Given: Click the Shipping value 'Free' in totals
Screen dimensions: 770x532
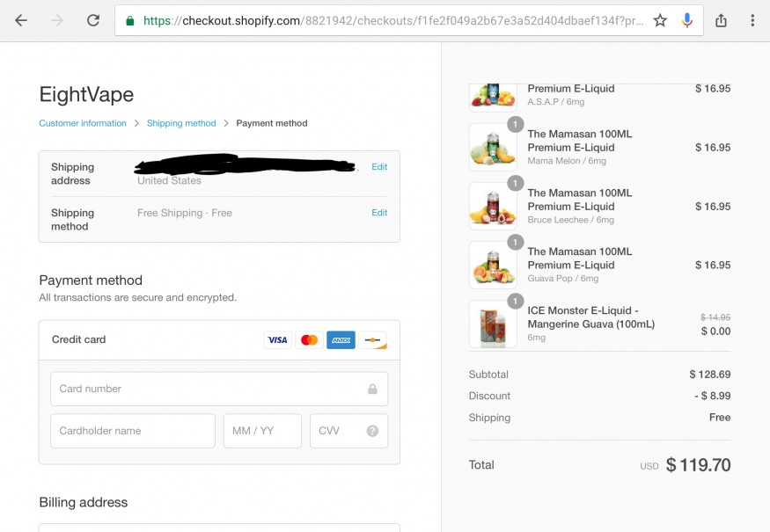Looking at the screenshot, I should [x=720, y=417].
